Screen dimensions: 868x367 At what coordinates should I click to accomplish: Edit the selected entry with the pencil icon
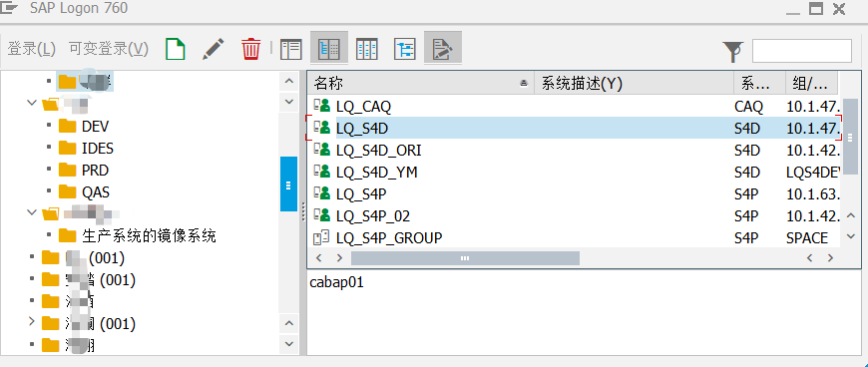click(214, 49)
